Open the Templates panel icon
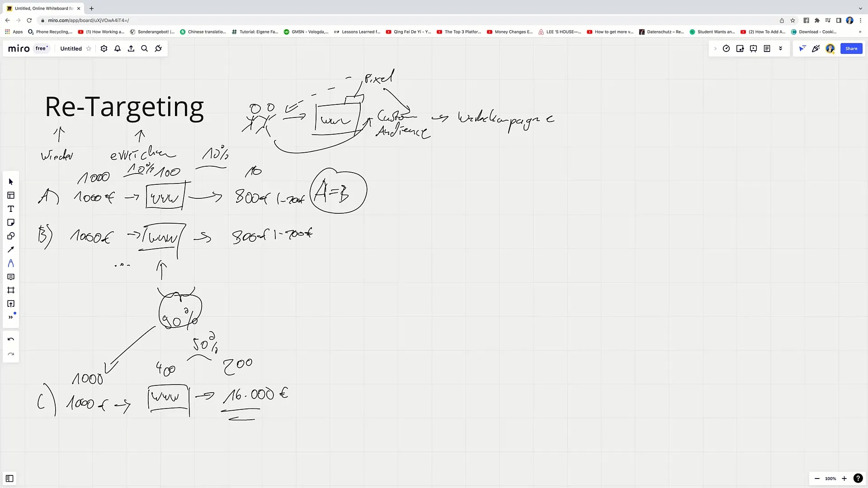The width and height of the screenshot is (868, 488). click(11, 195)
